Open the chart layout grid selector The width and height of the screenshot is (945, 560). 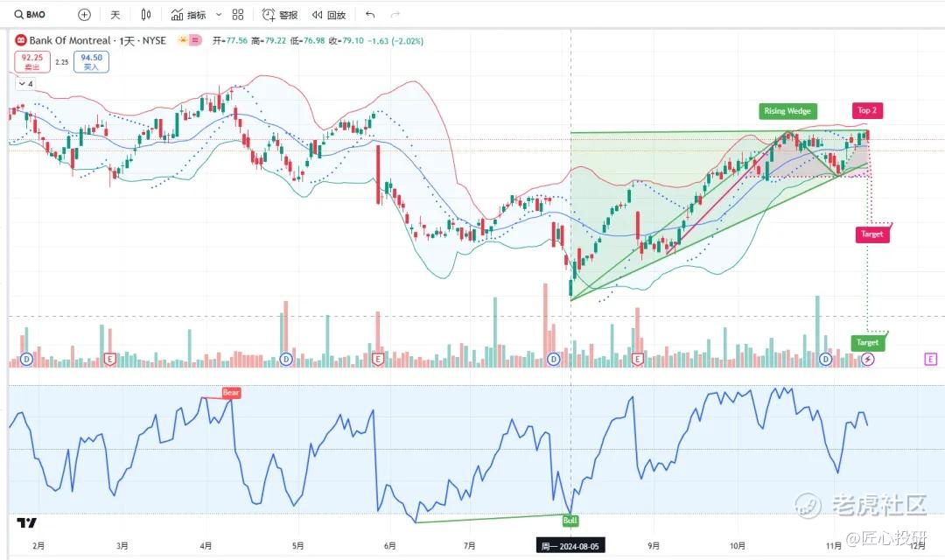click(238, 15)
